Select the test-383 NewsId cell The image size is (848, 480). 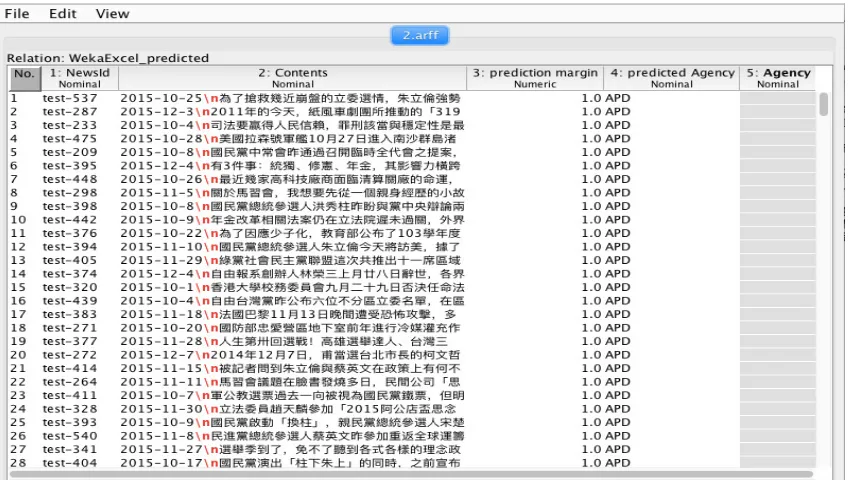click(x=80, y=315)
